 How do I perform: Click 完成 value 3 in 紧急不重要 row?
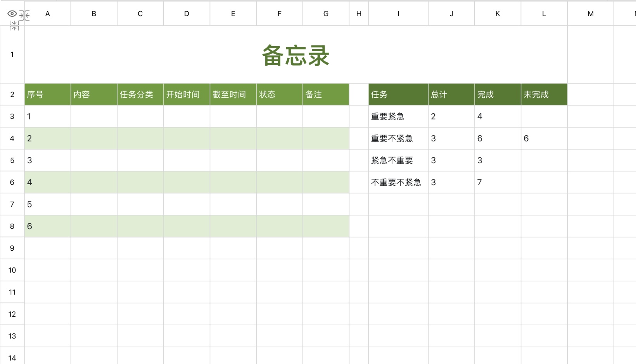pos(498,160)
